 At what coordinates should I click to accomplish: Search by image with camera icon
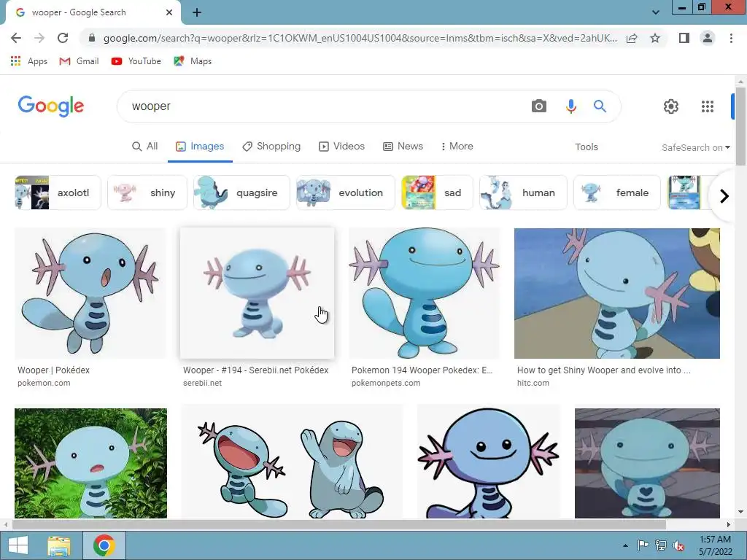point(539,106)
